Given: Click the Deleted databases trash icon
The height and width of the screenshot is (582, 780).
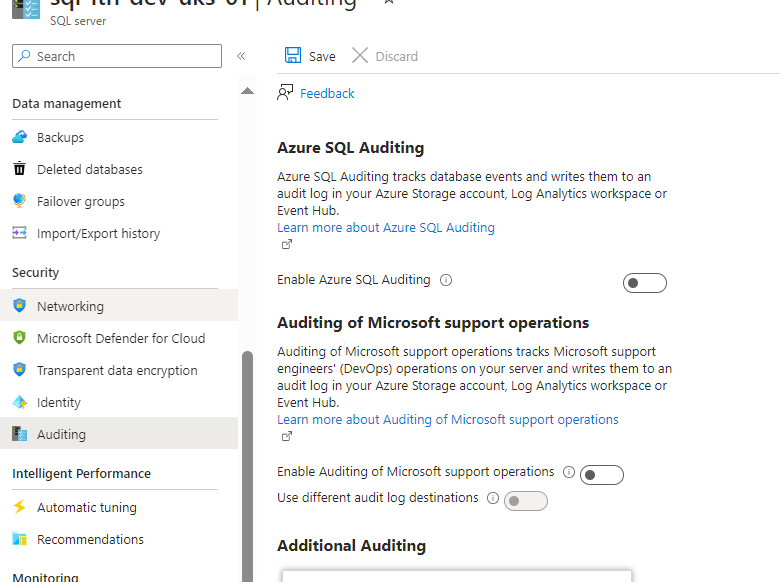Looking at the screenshot, I should click(19, 169).
